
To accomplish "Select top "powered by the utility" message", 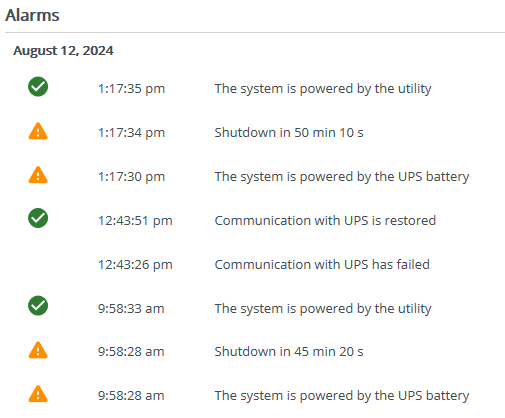I will (x=323, y=89).
